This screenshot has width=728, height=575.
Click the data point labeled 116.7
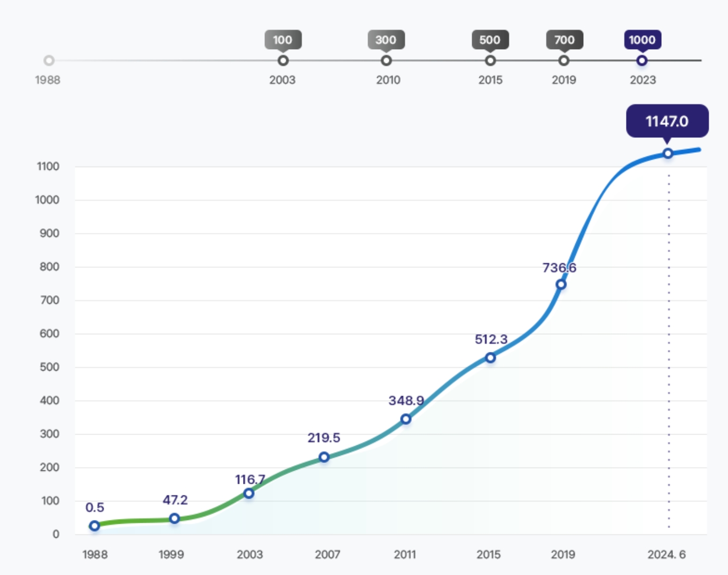(249, 493)
